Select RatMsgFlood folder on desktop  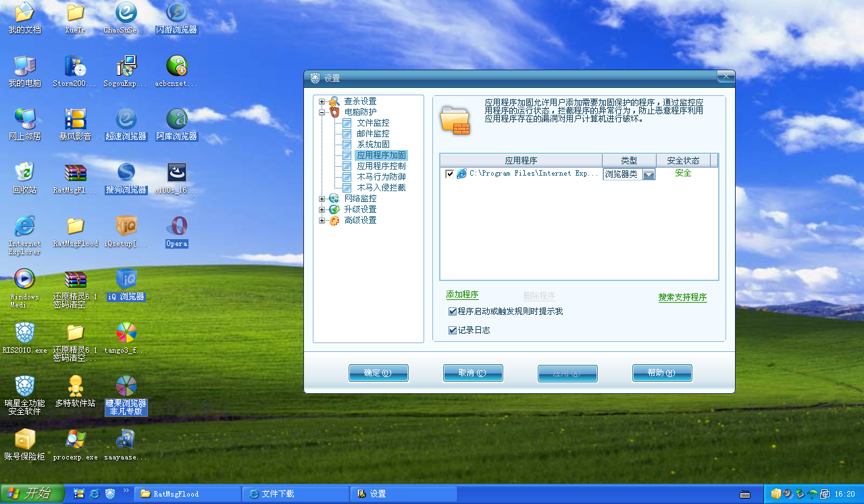[x=75, y=231]
